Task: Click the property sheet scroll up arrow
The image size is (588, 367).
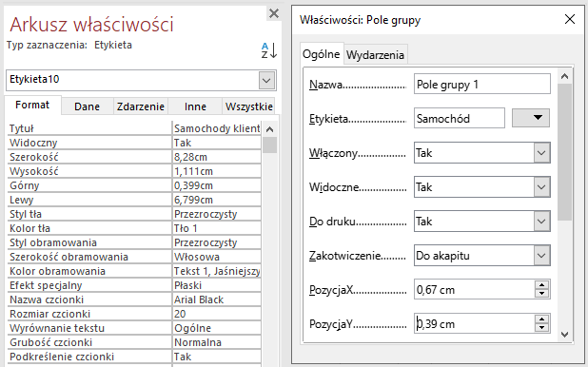Action: [x=269, y=129]
